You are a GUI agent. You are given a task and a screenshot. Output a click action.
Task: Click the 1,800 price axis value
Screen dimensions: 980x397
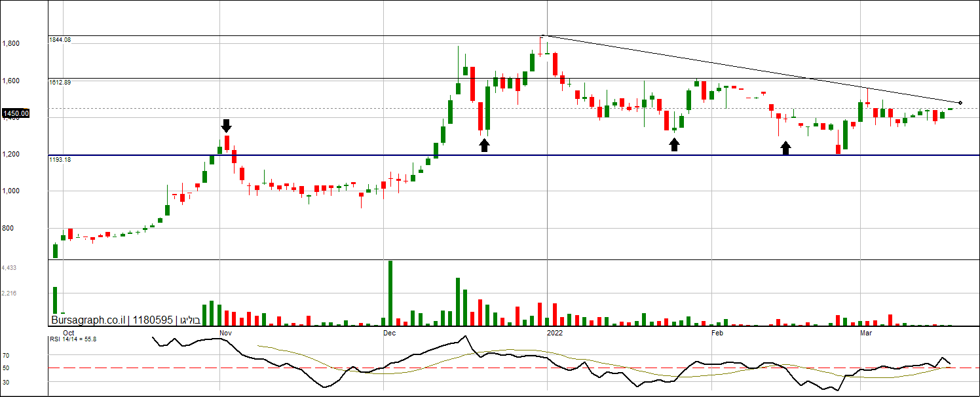[x=10, y=44]
